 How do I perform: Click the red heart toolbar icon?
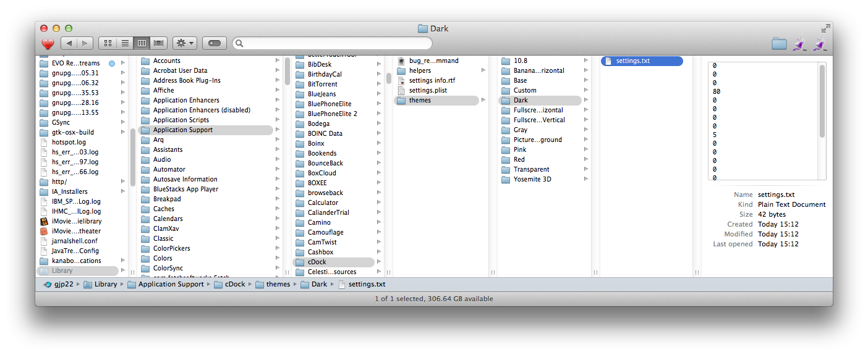[x=48, y=44]
